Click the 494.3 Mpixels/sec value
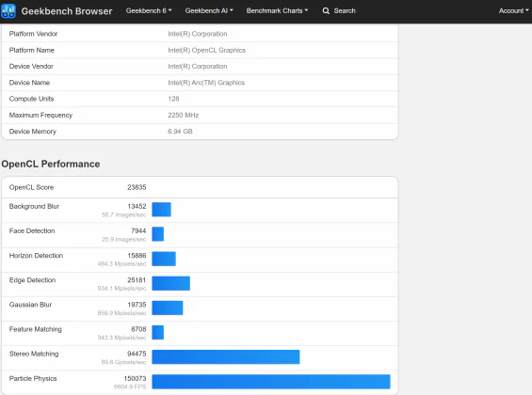Screen dimensions: 532x395 [x=121, y=264]
